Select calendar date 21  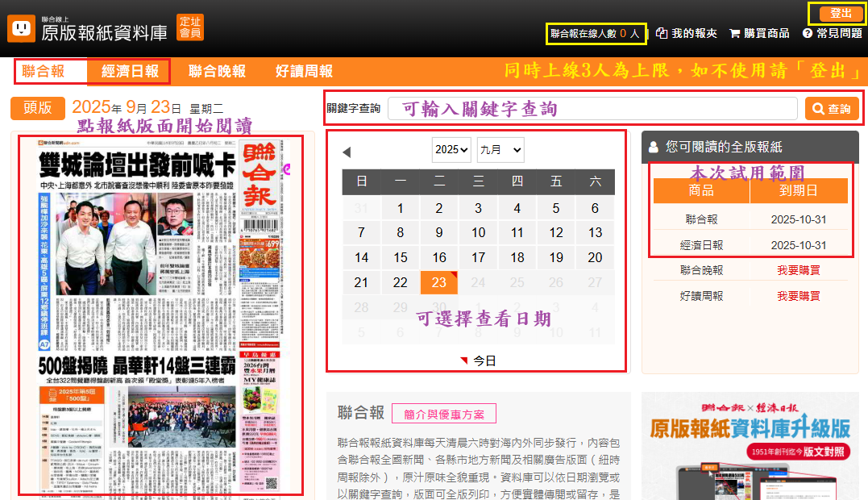click(361, 282)
